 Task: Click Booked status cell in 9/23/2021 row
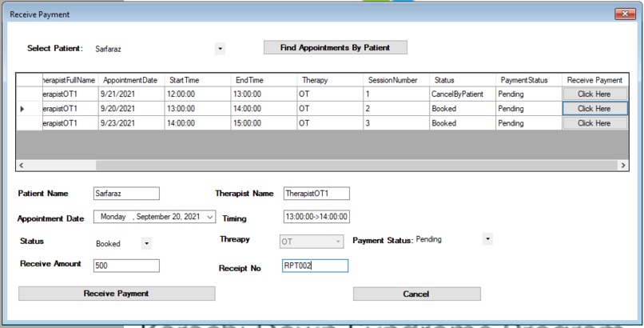click(463, 123)
